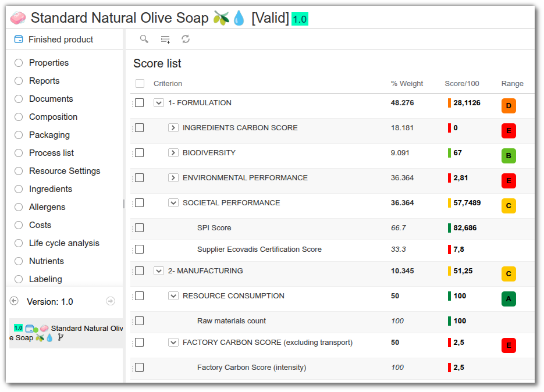Open the Ingredients section
The width and height of the screenshot is (544, 392).
(x=51, y=189)
